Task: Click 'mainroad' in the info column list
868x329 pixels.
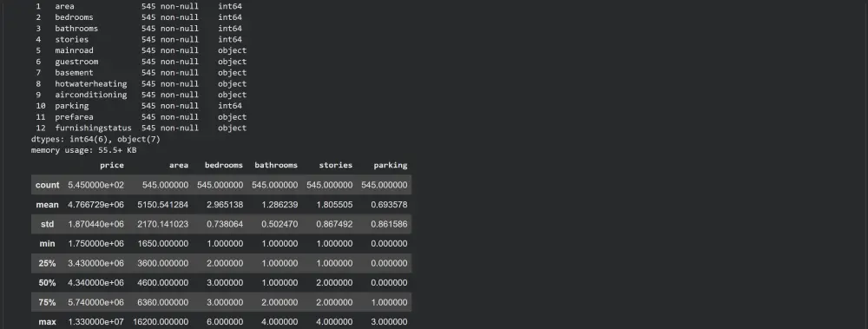Action: coord(74,50)
